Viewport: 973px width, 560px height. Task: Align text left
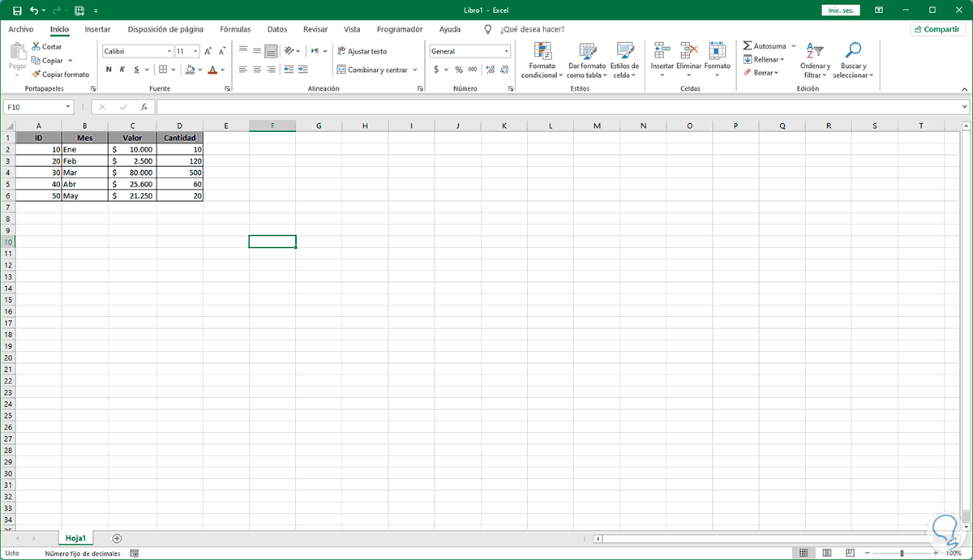(242, 70)
